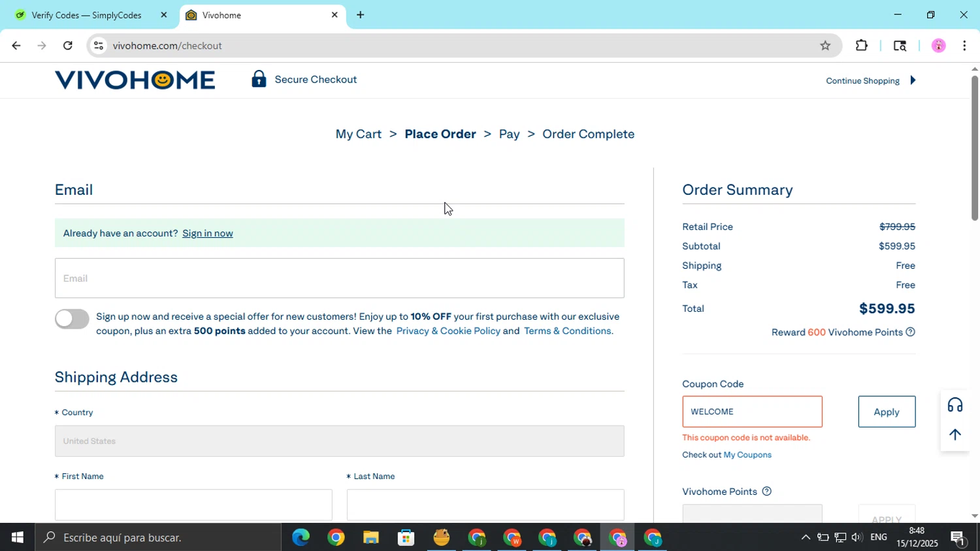The image size is (980, 551).
Task: View site information icon in address bar
Action: click(99, 46)
